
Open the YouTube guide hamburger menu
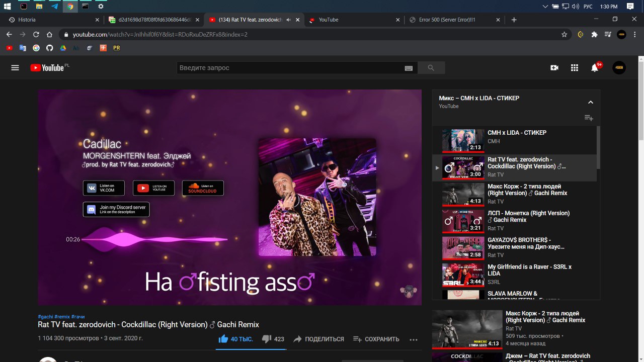tap(15, 68)
